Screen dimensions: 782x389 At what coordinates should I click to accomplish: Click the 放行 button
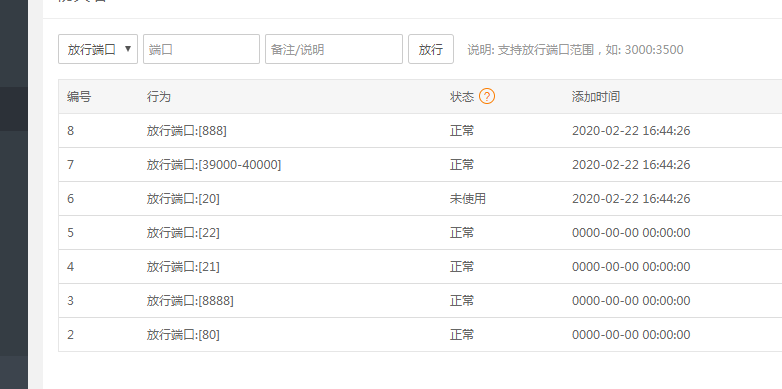point(431,49)
